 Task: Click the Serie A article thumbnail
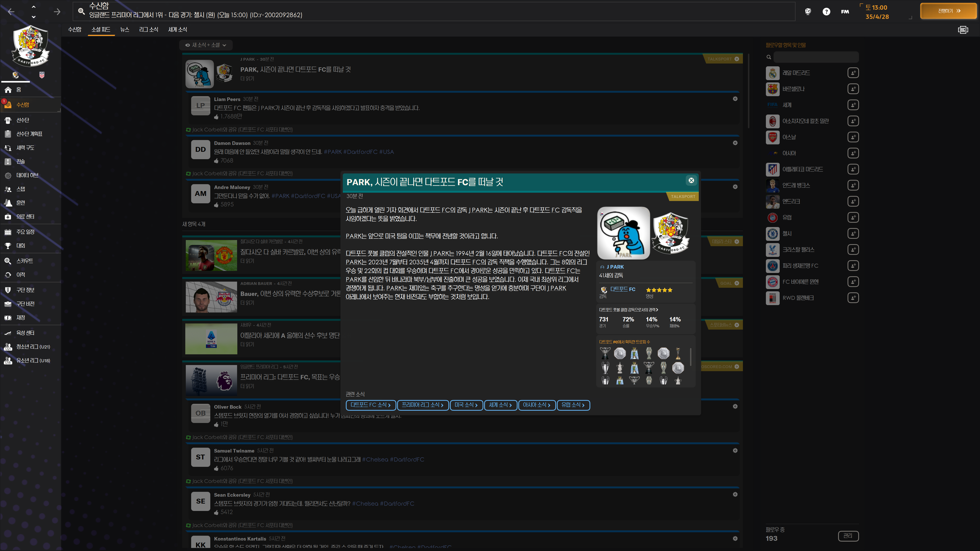click(211, 339)
